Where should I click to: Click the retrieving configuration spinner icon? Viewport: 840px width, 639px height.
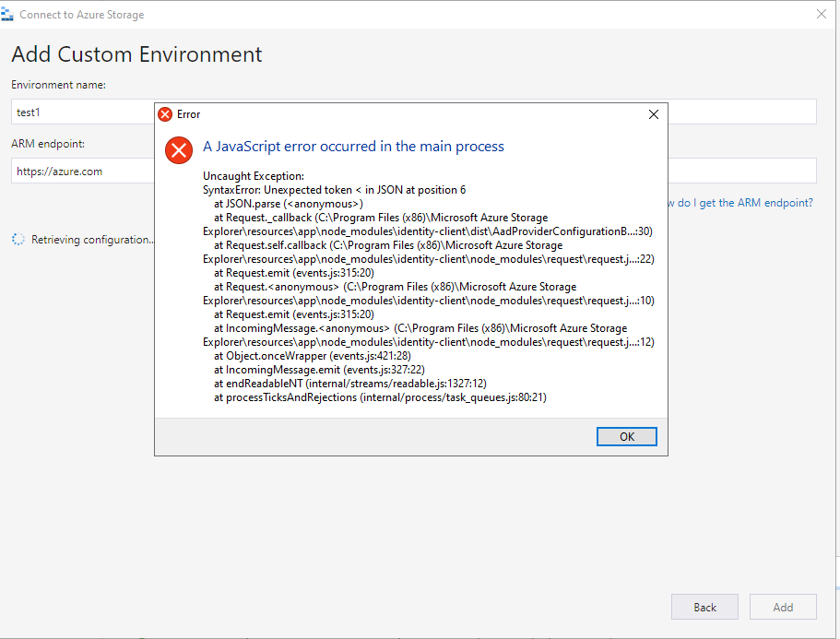point(17,239)
